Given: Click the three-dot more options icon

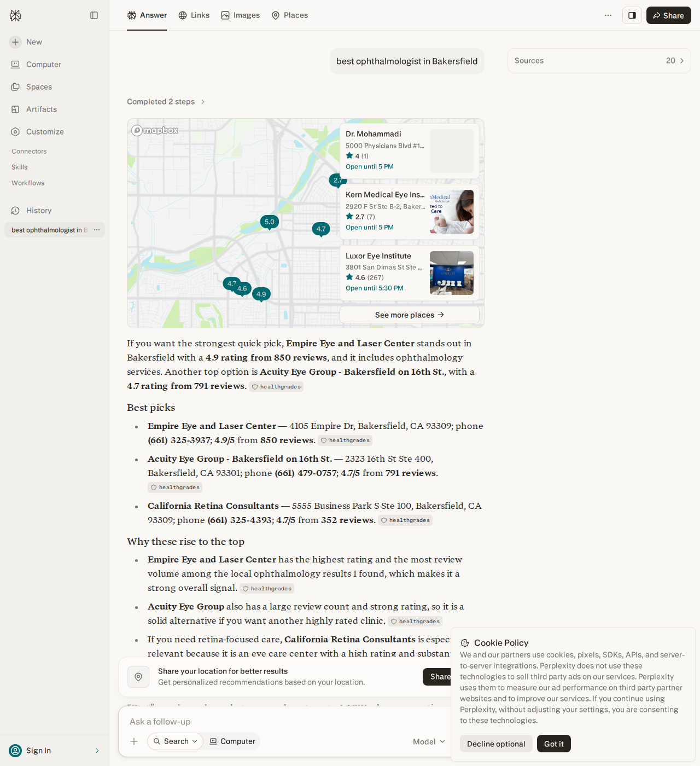Looking at the screenshot, I should point(608,15).
